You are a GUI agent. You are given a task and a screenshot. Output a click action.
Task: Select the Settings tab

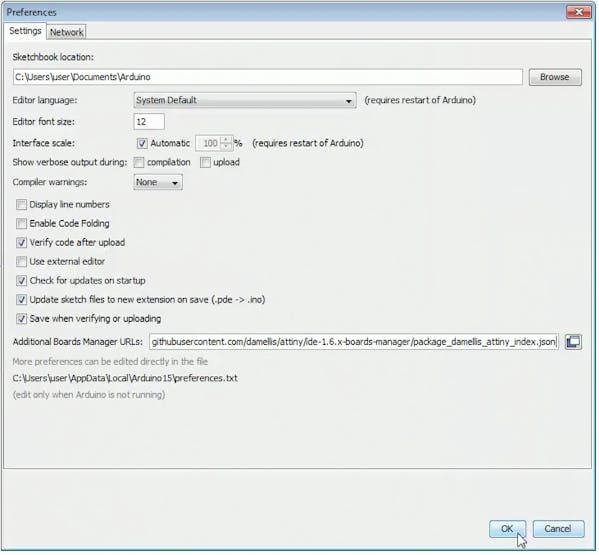(25, 31)
